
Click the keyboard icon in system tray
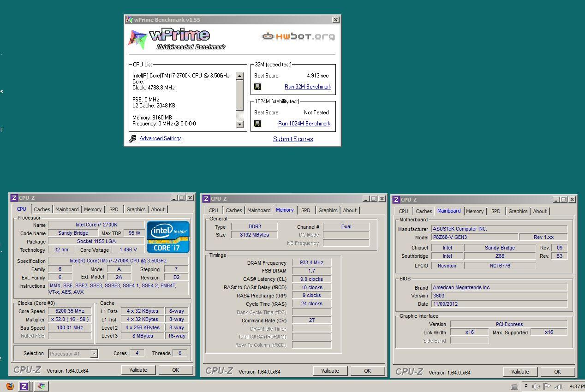pos(514,386)
